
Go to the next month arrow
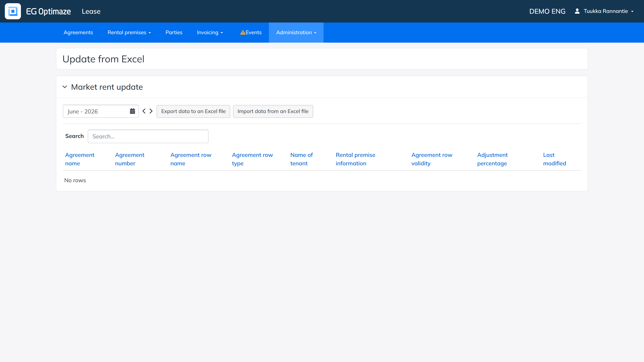point(151,111)
